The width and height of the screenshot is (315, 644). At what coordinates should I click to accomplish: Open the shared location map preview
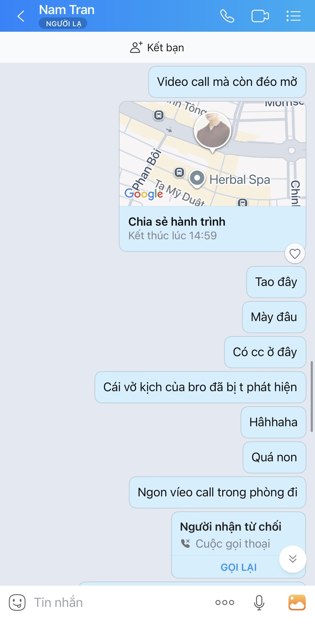click(x=212, y=154)
